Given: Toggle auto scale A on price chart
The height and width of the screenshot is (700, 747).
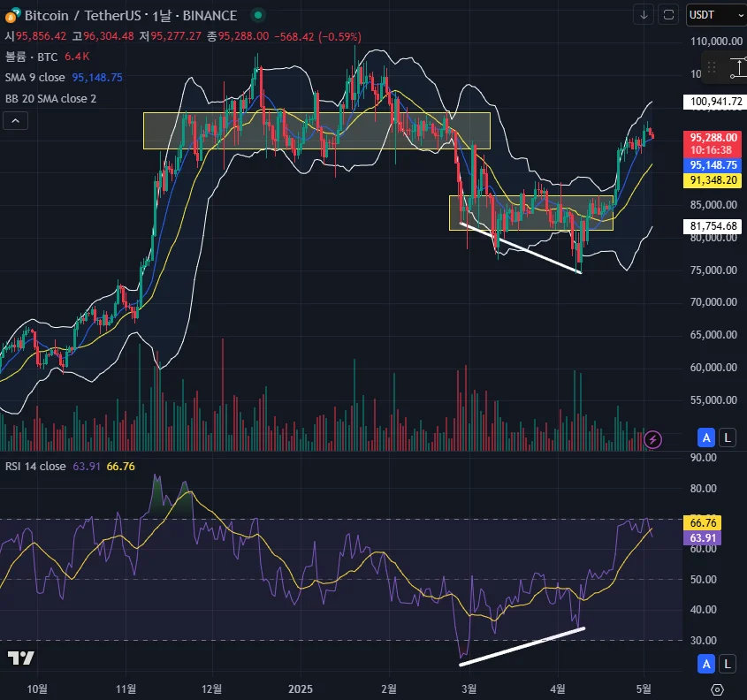Looking at the screenshot, I should tap(706, 437).
